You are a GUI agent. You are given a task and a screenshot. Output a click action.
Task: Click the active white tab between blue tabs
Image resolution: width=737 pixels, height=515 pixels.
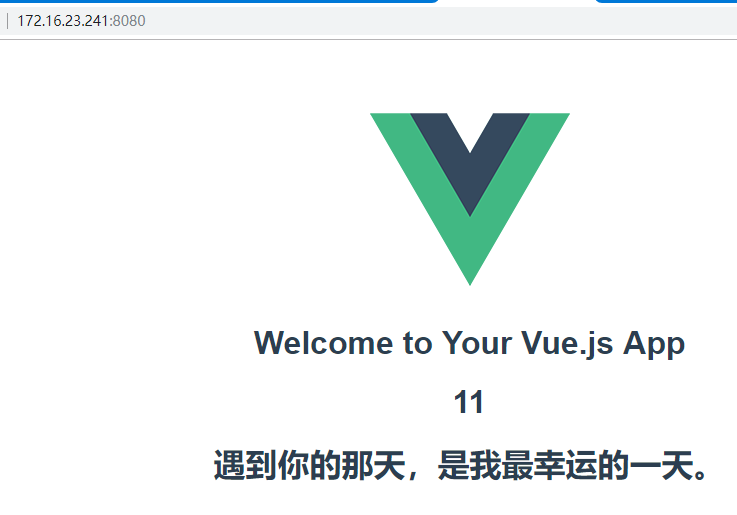click(517, 2)
